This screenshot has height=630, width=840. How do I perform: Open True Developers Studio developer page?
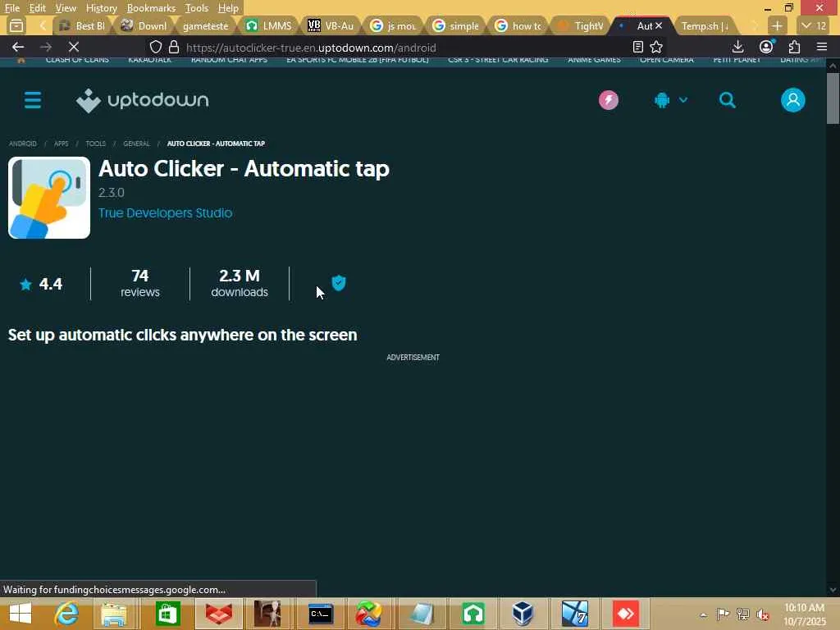click(165, 212)
